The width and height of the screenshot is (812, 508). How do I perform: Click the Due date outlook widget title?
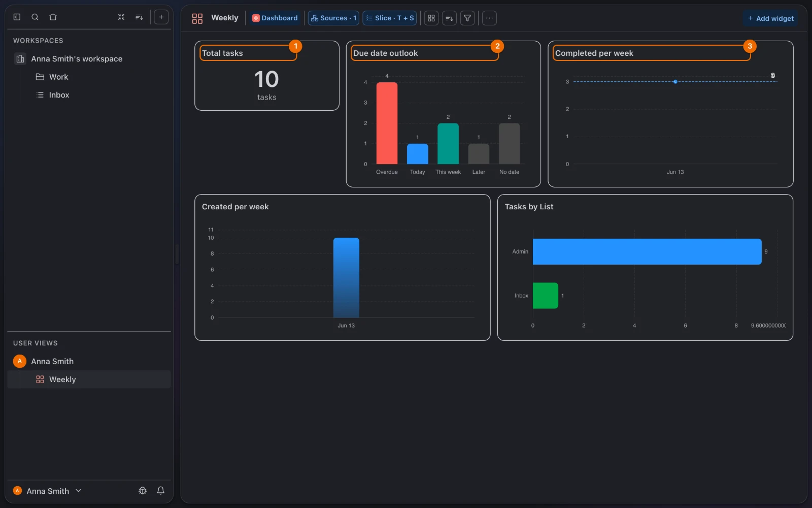click(x=386, y=53)
